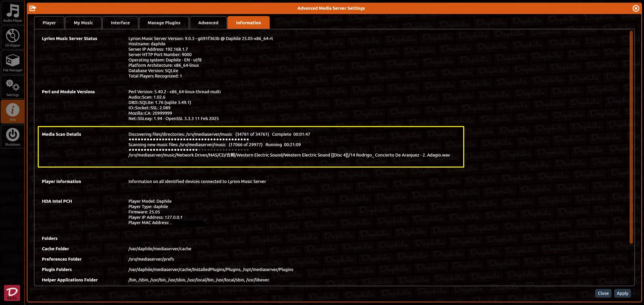Click the Plugin Folders label

57,270
